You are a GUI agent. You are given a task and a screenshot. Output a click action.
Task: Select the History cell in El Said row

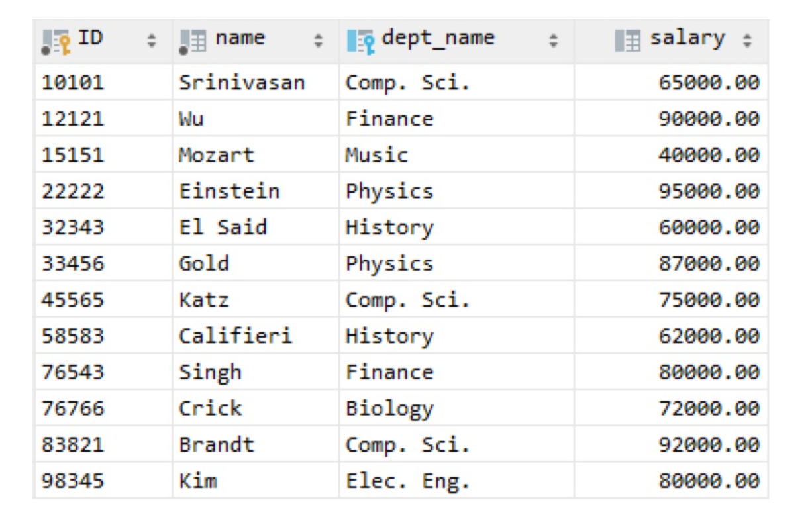pos(456,227)
